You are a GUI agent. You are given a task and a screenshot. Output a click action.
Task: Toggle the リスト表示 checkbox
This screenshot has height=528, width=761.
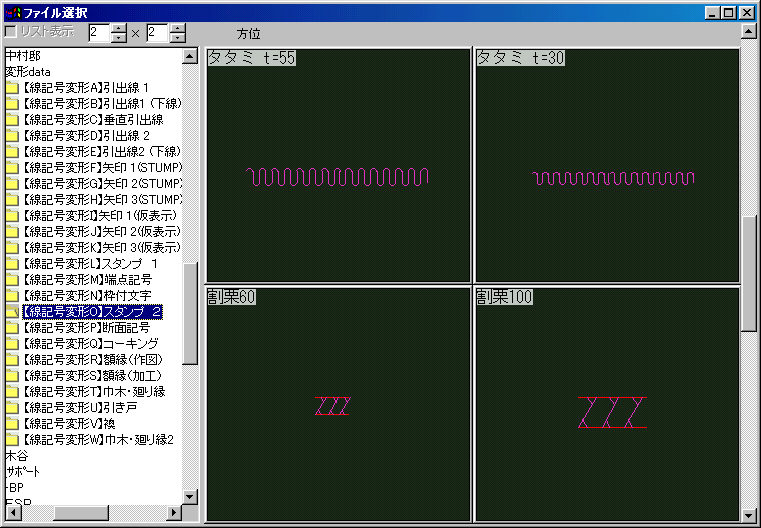click(11, 32)
